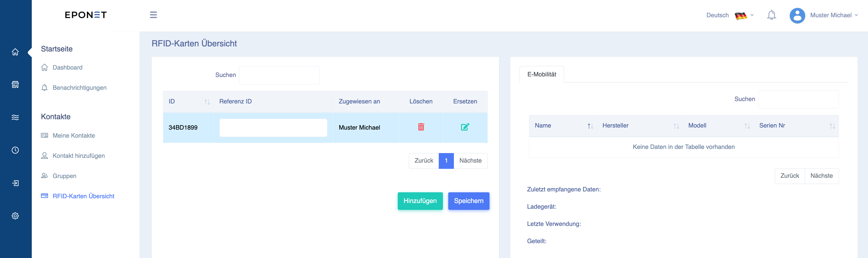Click the Referenz ID input field

[x=273, y=128]
